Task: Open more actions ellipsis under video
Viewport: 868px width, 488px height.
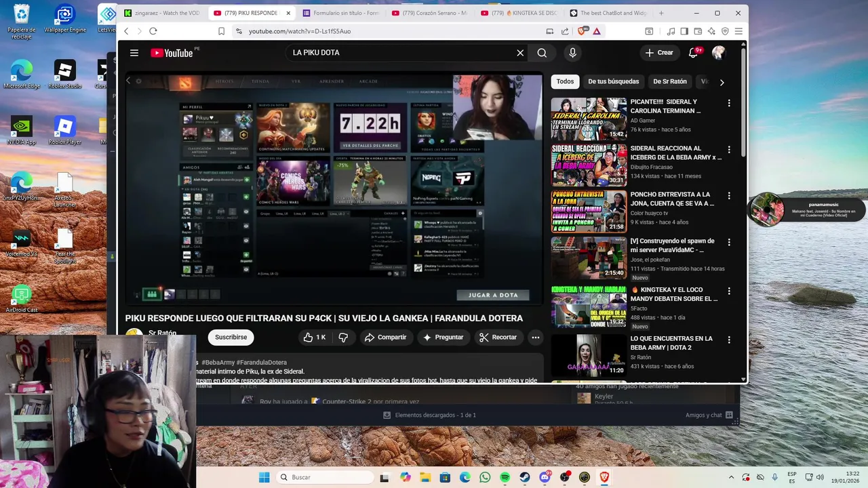Action: point(535,338)
